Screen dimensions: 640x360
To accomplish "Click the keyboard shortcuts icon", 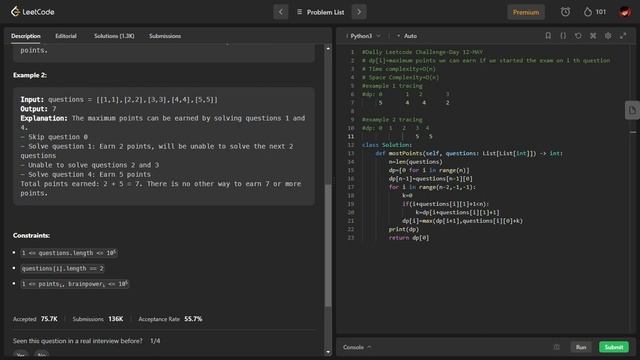I will pos(593,36).
